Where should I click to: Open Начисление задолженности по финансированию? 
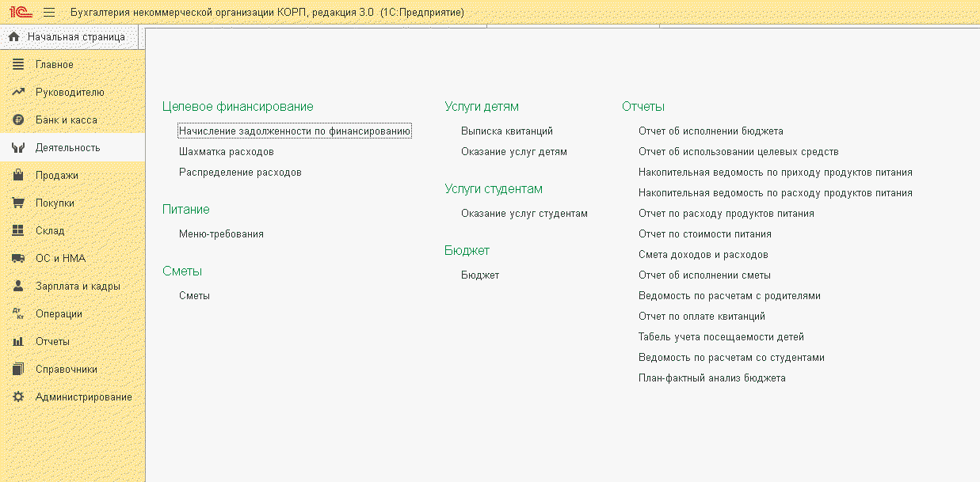coord(295,131)
